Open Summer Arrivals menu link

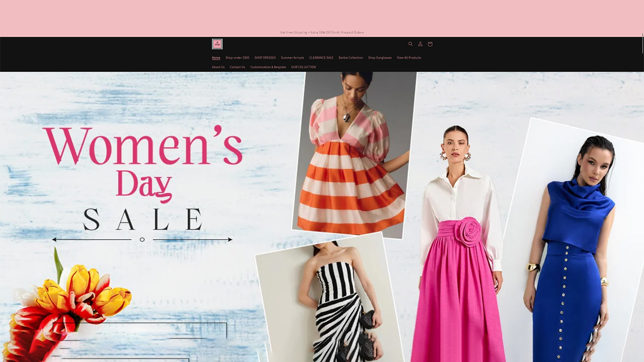292,58
